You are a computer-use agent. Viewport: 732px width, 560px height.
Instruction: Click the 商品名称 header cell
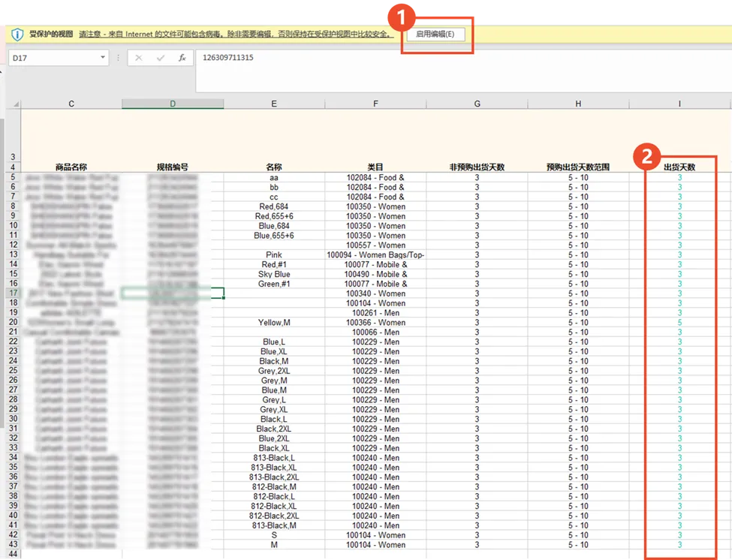71,167
